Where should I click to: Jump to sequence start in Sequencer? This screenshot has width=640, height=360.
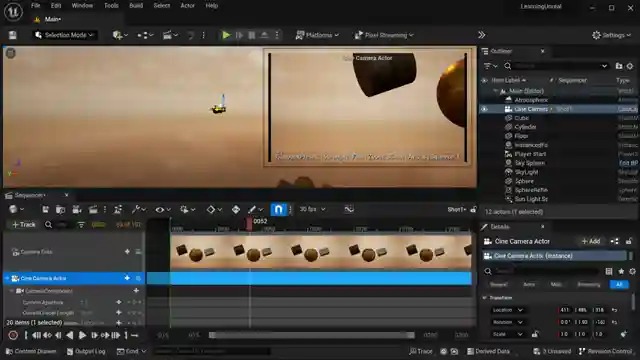click(x=36, y=336)
